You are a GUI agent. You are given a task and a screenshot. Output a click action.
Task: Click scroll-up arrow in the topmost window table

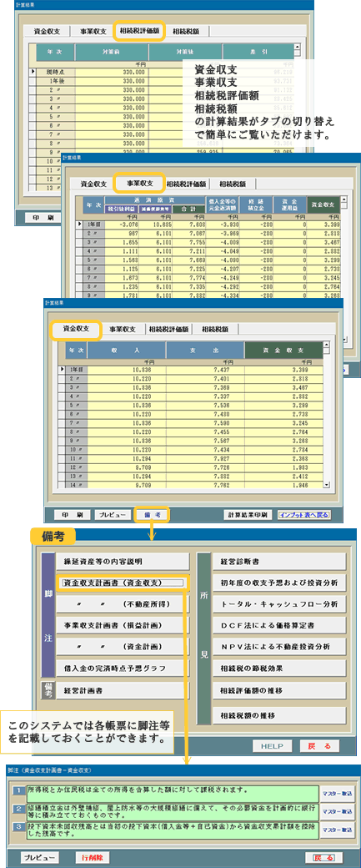pos(297,48)
